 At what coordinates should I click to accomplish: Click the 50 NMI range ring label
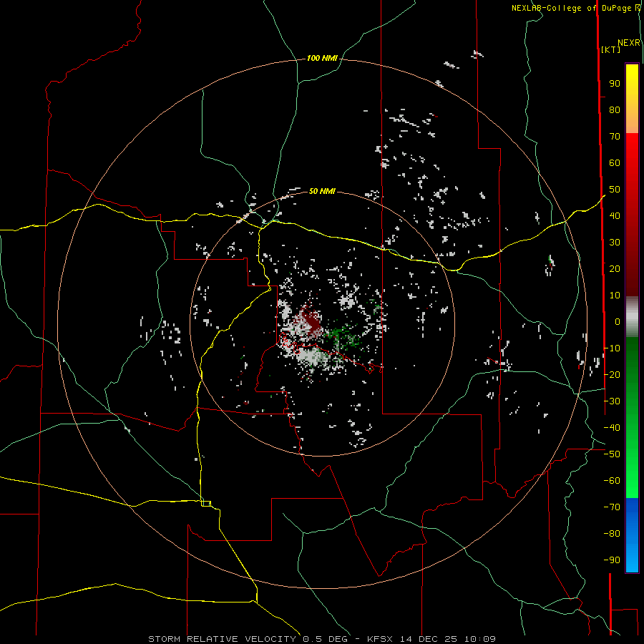pyautogui.click(x=322, y=191)
